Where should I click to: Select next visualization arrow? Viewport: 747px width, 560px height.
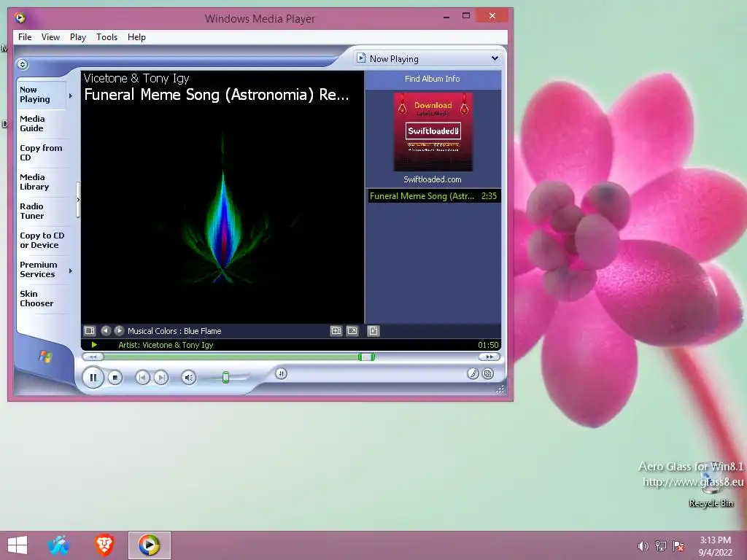pos(119,330)
